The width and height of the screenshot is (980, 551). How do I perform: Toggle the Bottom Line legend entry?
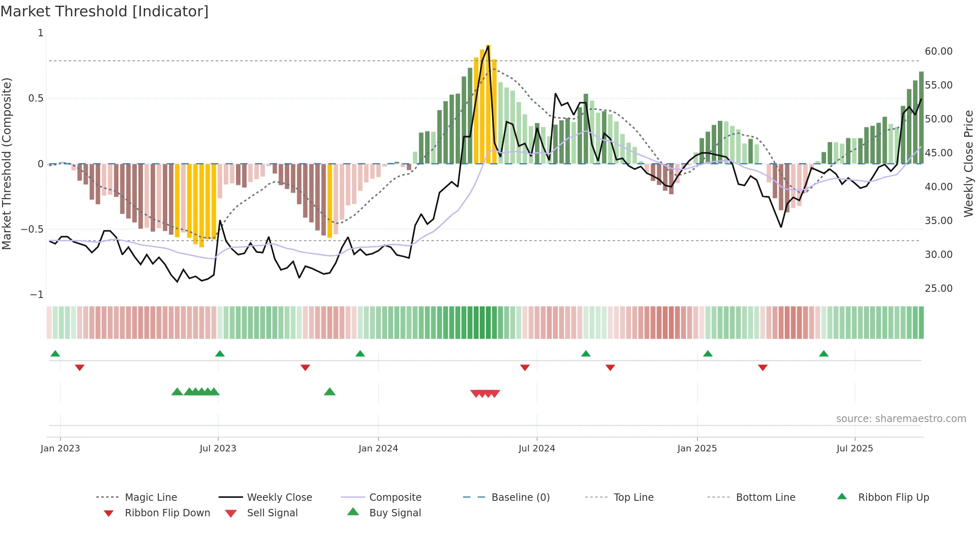pos(751,497)
